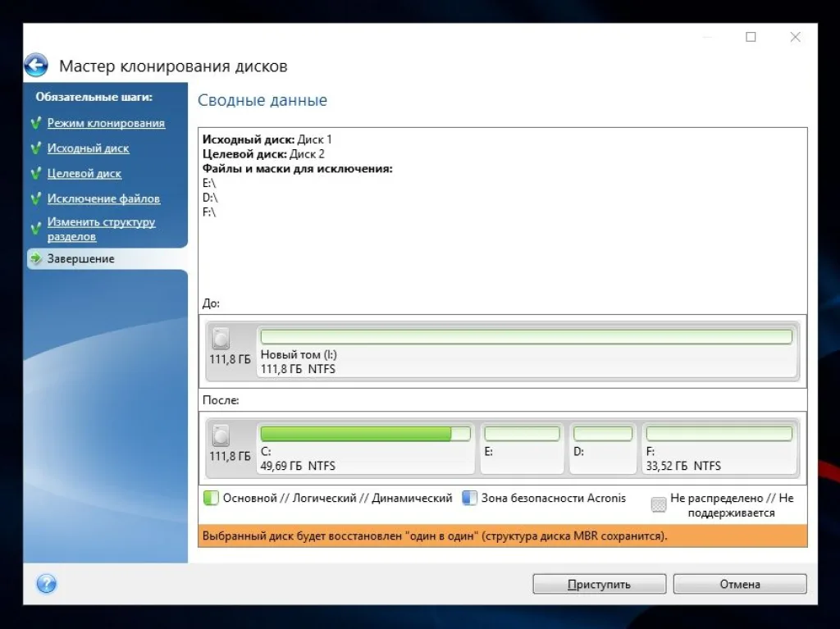Select the Новый том (I:) partition

[527, 351]
